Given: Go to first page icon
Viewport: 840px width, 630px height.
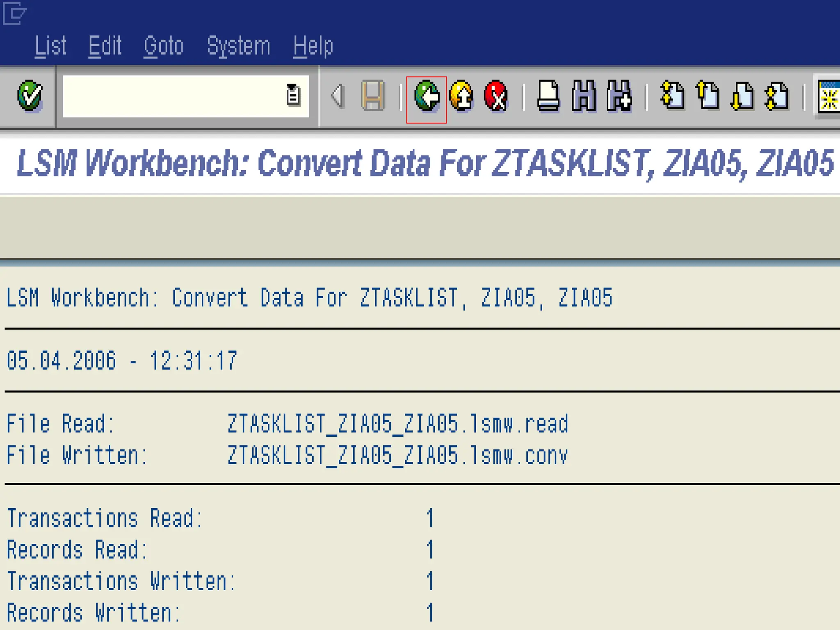Looking at the screenshot, I should pyautogui.click(x=673, y=96).
